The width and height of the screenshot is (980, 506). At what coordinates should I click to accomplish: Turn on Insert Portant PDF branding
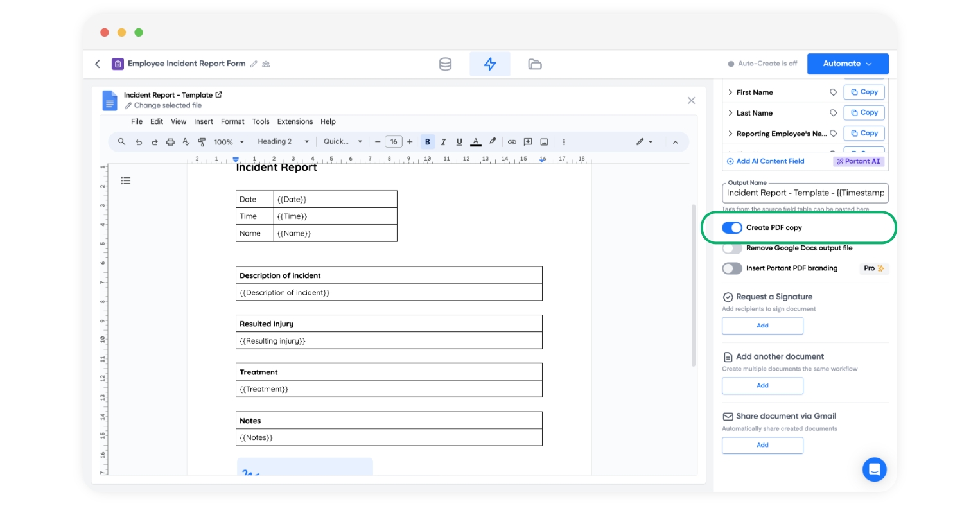[x=732, y=268]
